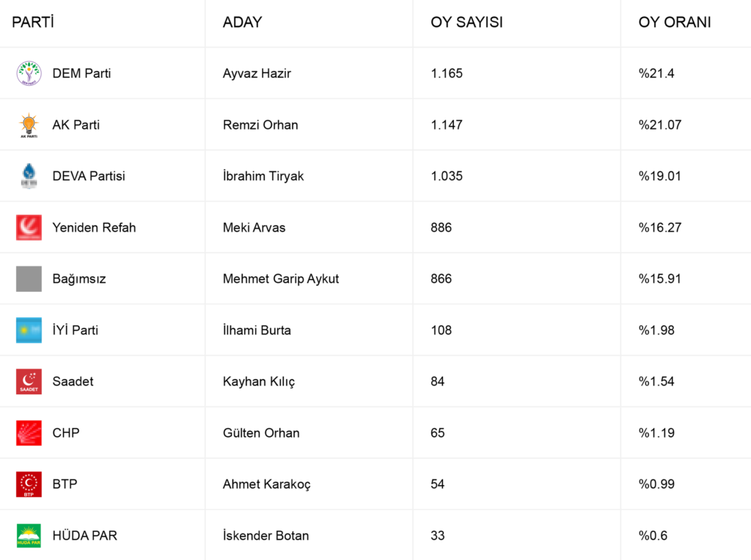
Task: Click the Saadet crescent logo
Action: click(x=29, y=381)
